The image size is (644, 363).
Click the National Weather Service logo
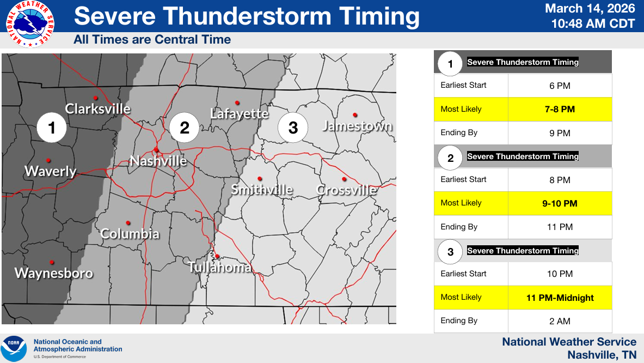(x=29, y=23)
